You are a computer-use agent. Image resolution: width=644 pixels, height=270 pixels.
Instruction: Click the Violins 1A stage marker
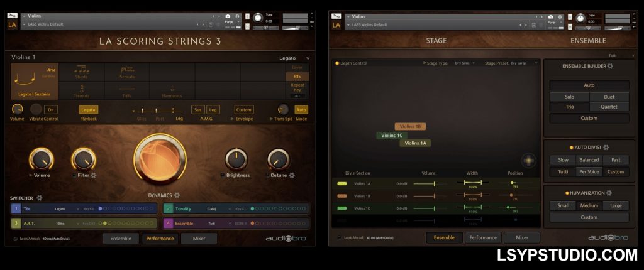[415, 143]
